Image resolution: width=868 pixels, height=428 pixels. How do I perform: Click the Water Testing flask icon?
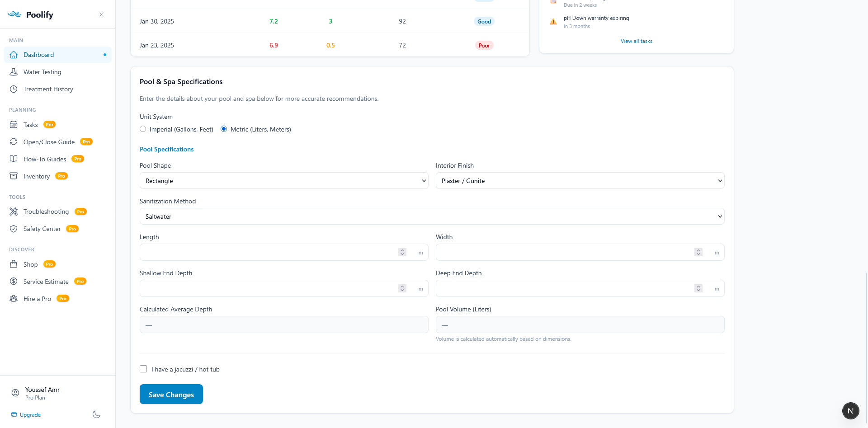click(14, 72)
